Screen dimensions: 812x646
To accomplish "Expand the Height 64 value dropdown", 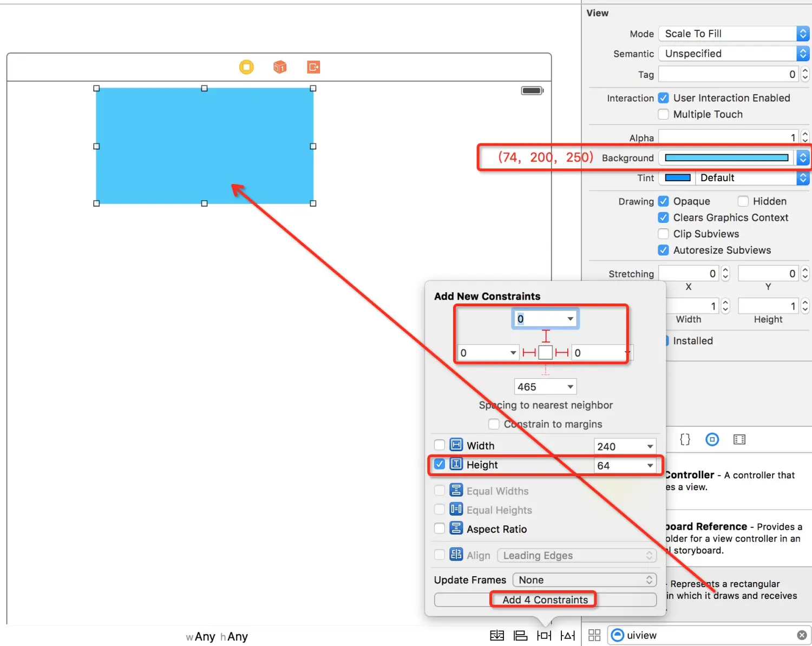I will (650, 465).
